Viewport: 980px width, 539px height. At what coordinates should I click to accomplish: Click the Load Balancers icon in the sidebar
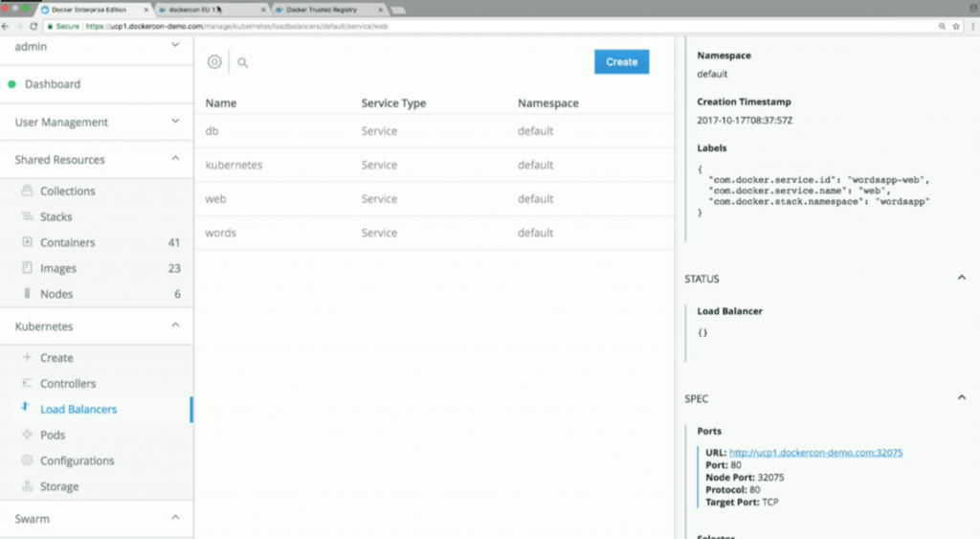point(26,407)
